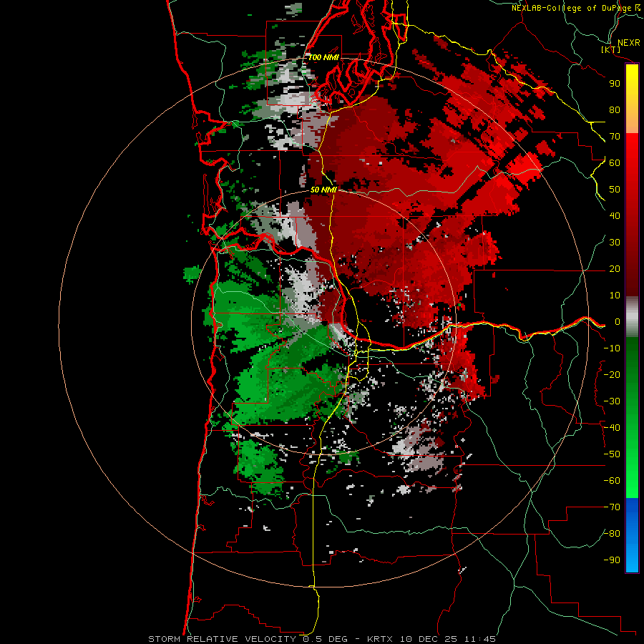The height and width of the screenshot is (644, 644).
Task: Click the 50 NMI range ring label
Action: click(323, 190)
